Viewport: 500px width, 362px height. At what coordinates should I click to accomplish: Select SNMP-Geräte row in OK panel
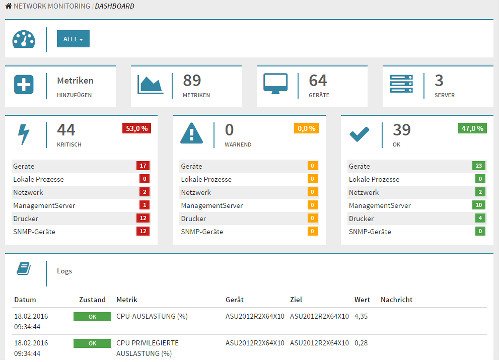pyautogui.click(x=417, y=231)
